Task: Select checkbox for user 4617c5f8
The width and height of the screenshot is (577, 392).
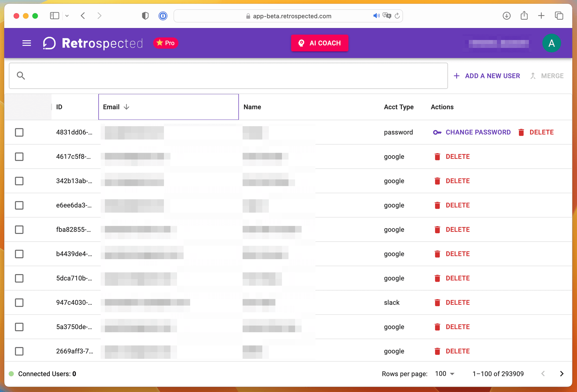Action: tap(19, 156)
